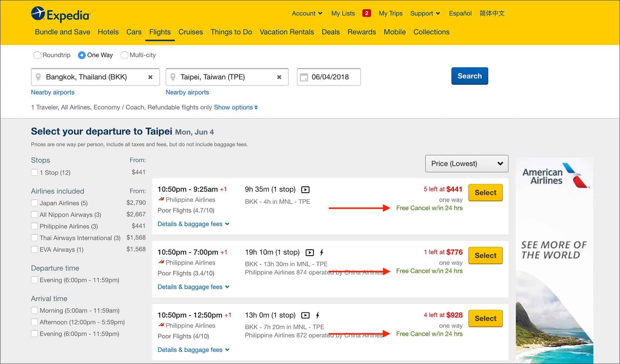Click entertainment icon on 9h 35m flight
Viewport: 620px width, 364px height.
(x=305, y=190)
